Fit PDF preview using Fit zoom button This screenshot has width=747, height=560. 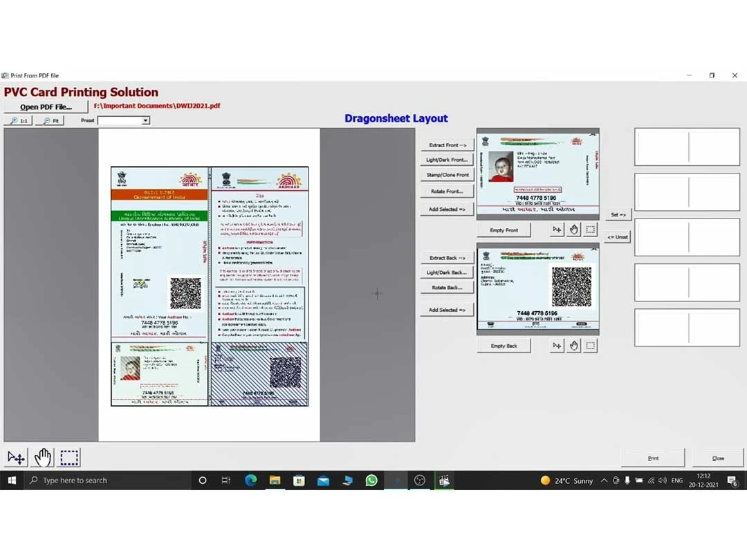click(50, 120)
